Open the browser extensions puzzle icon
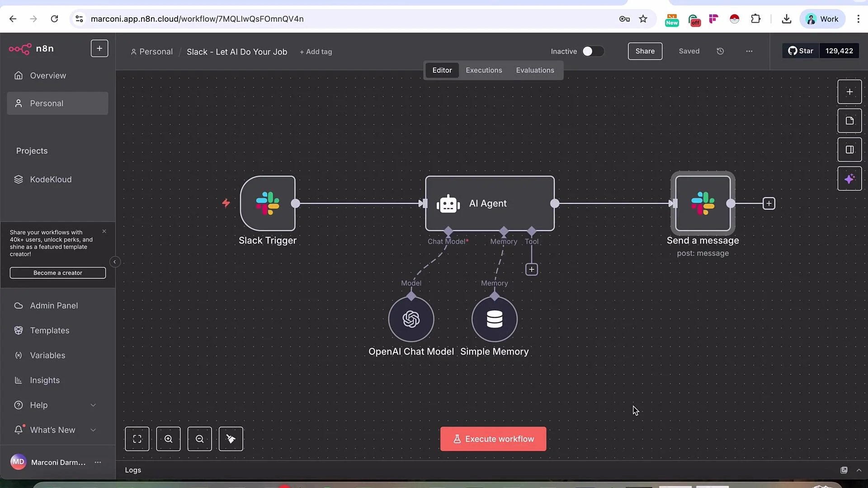 point(755,19)
